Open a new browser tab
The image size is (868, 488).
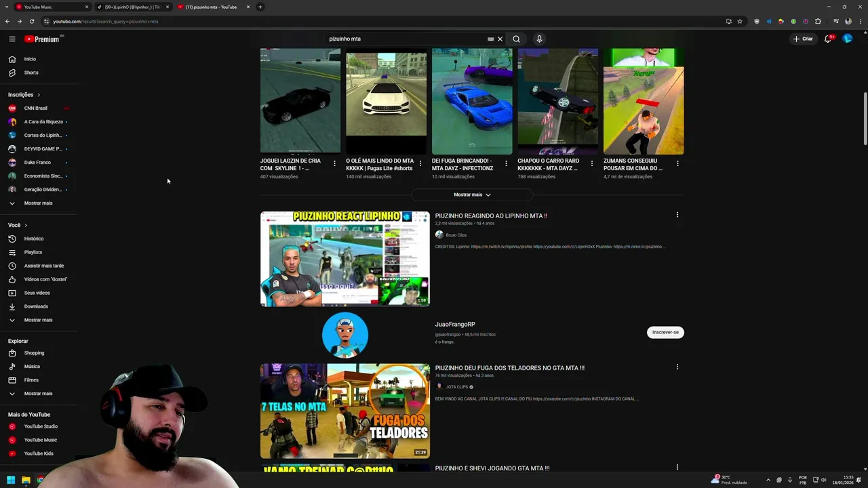(x=260, y=7)
